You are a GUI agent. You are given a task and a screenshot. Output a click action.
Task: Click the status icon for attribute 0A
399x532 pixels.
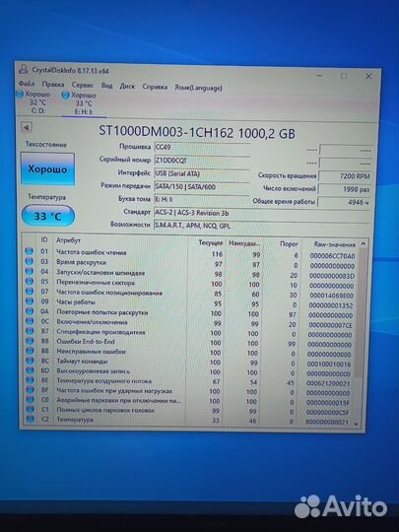[30, 310]
